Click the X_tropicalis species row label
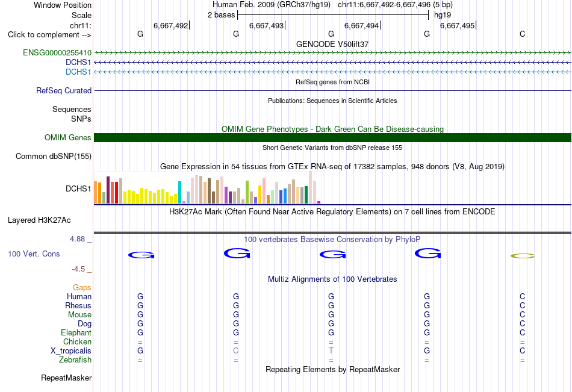572x392 pixels. click(x=71, y=351)
